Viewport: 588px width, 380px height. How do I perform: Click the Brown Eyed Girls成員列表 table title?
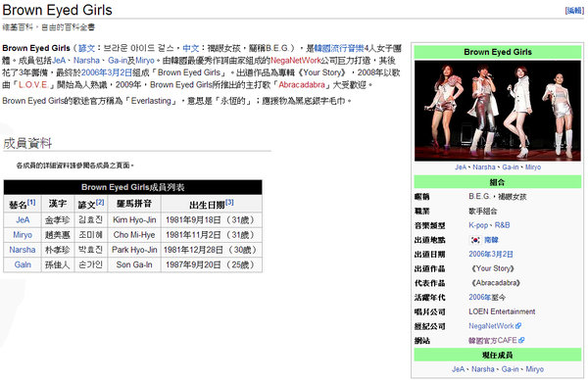132,187
